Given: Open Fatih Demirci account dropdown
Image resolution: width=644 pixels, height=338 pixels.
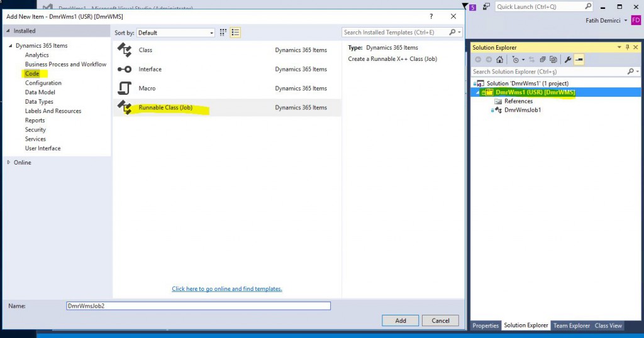Looking at the screenshot, I should tap(626, 21).
